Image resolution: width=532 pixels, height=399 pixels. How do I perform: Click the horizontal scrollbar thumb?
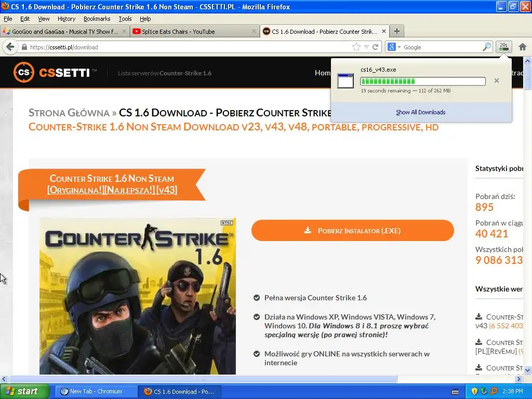[203, 379]
